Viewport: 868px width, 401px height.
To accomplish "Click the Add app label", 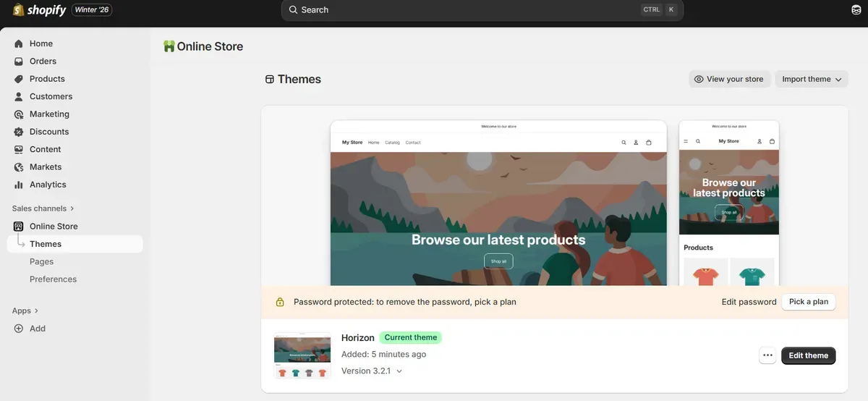I will [x=38, y=329].
